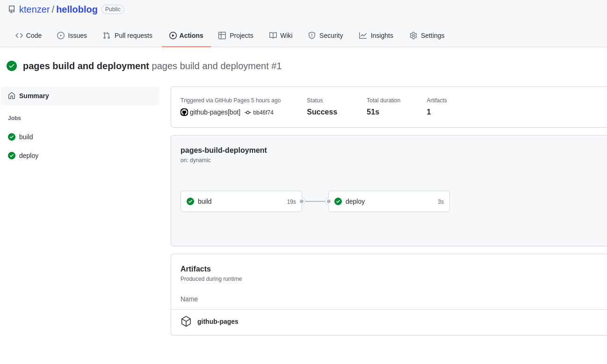Click the Insights graph icon

point(363,36)
